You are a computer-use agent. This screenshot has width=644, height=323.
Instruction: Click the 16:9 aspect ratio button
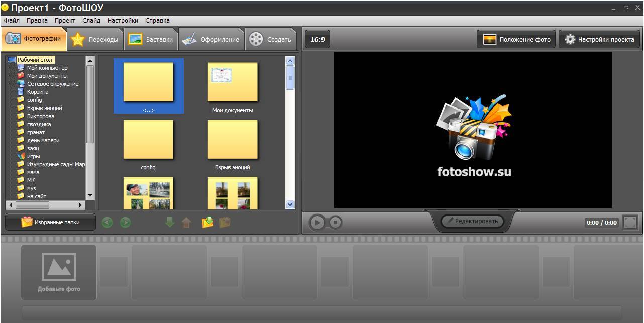(317, 39)
